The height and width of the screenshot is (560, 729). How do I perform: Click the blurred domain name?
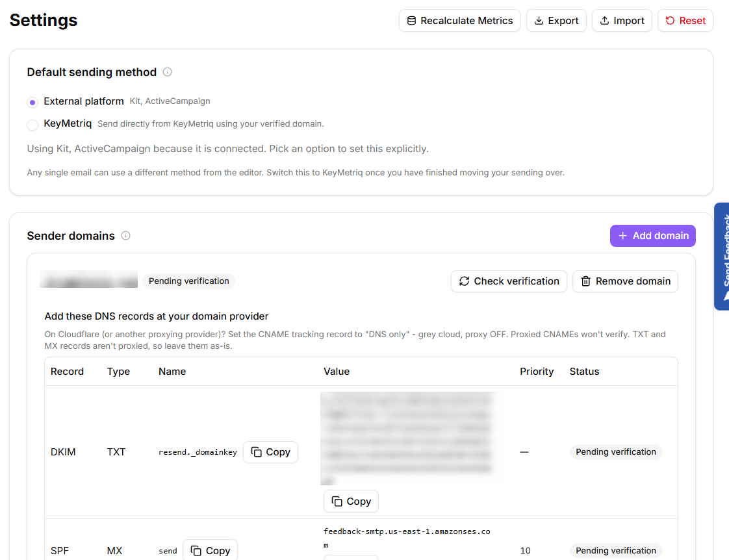pos(88,279)
